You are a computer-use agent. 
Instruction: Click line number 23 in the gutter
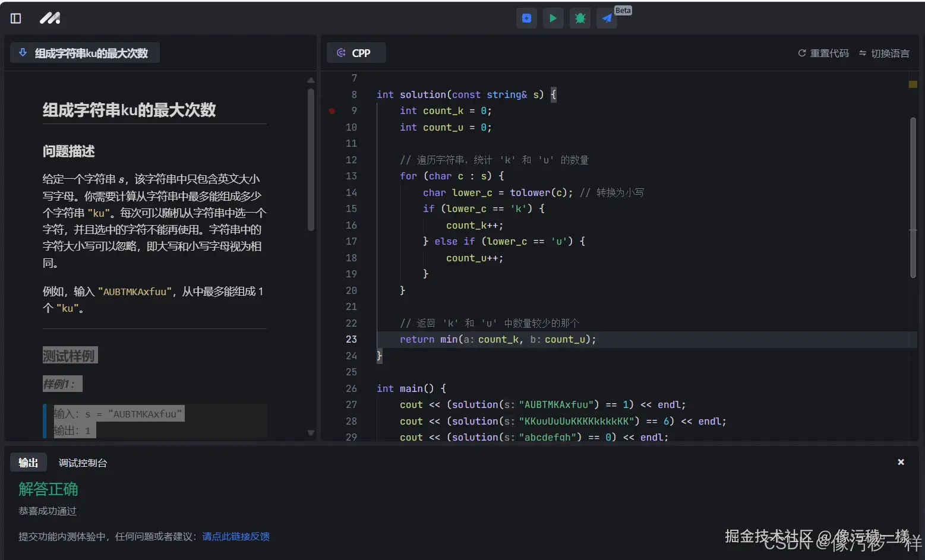click(351, 339)
